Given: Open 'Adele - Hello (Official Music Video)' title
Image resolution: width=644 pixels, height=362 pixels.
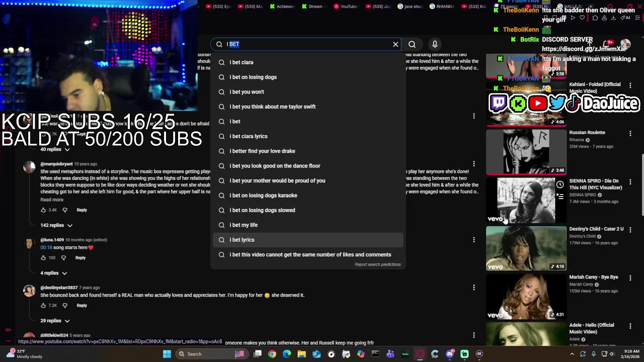Looking at the screenshot, I should [x=592, y=328].
